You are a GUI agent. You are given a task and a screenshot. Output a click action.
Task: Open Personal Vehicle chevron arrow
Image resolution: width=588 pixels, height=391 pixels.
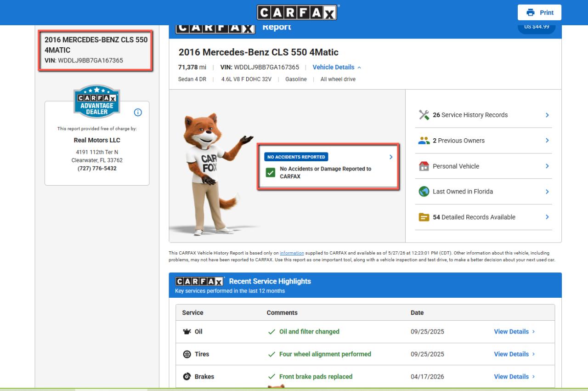click(x=547, y=166)
